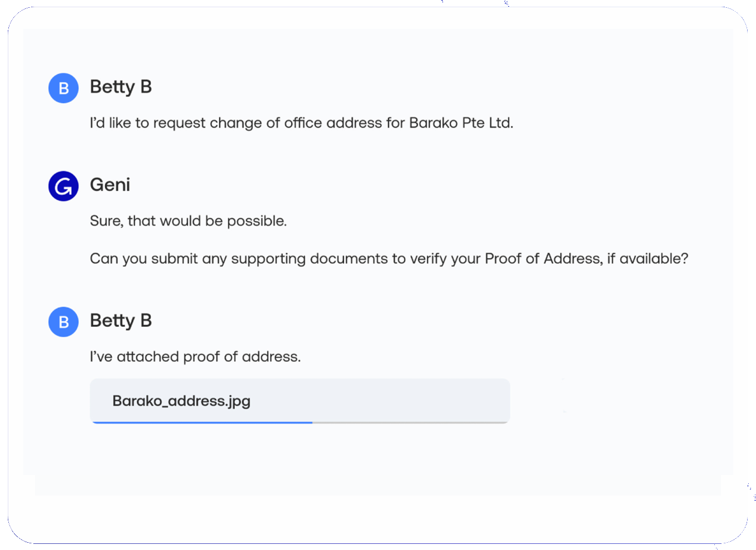Click Geni's blue G logo avatar

click(x=63, y=186)
